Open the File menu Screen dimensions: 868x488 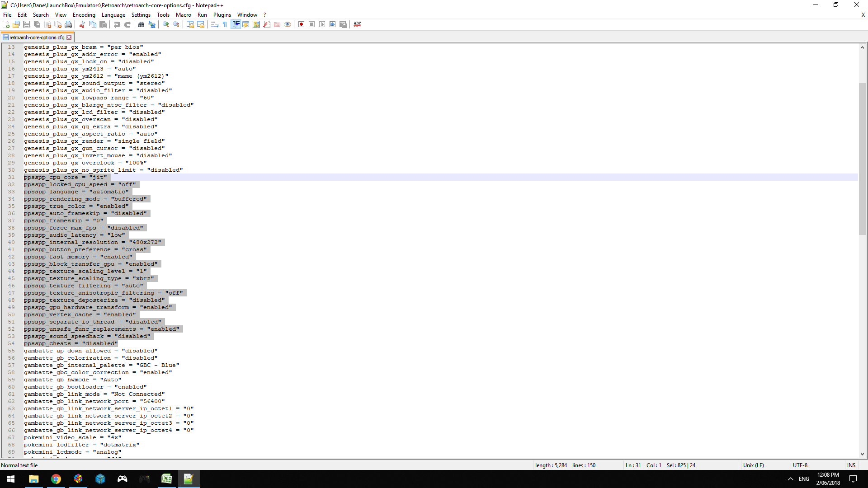pyautogui.click(x=7, y=15)
